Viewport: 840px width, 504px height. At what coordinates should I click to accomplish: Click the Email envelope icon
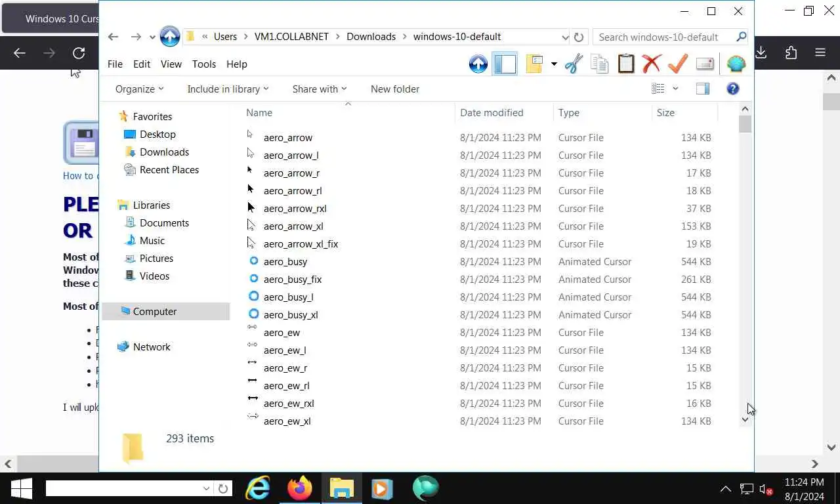point(705,64)
